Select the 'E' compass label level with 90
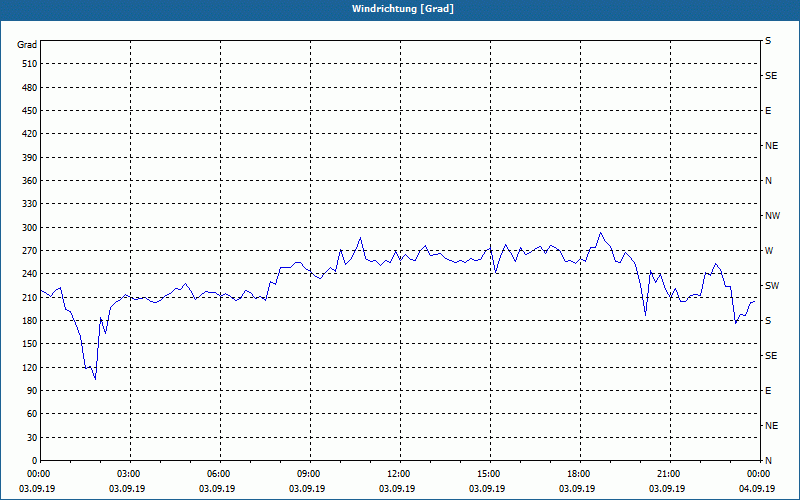Image resolution: width=800 pixels, height=500 pixels. (768, 391)
